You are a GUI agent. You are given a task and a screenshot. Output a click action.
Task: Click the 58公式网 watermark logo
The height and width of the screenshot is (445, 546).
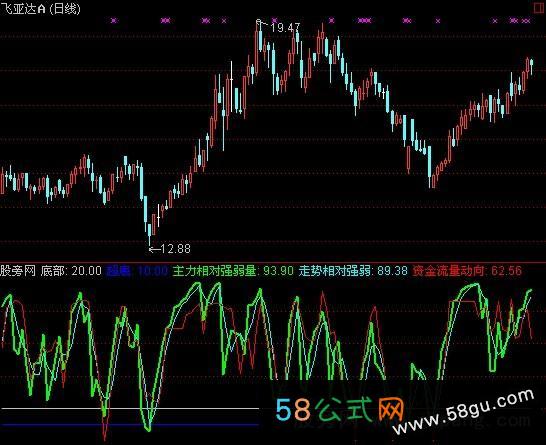click(340, 409)
